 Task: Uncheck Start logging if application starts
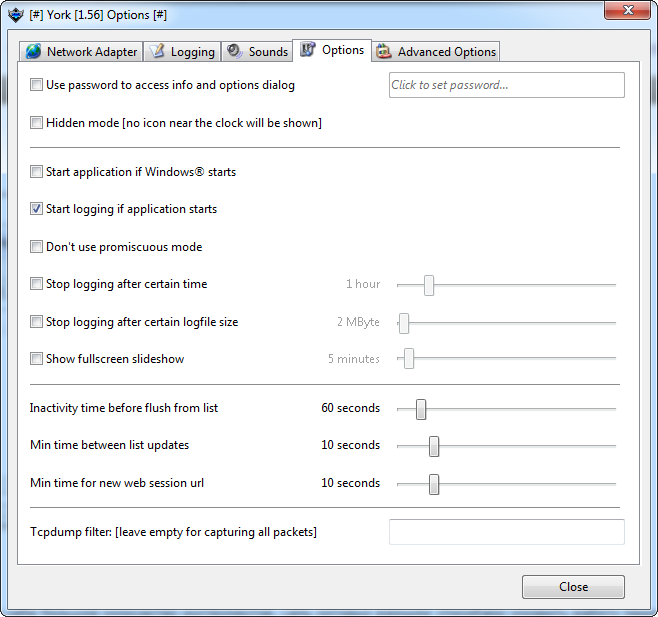pos(37,209)
